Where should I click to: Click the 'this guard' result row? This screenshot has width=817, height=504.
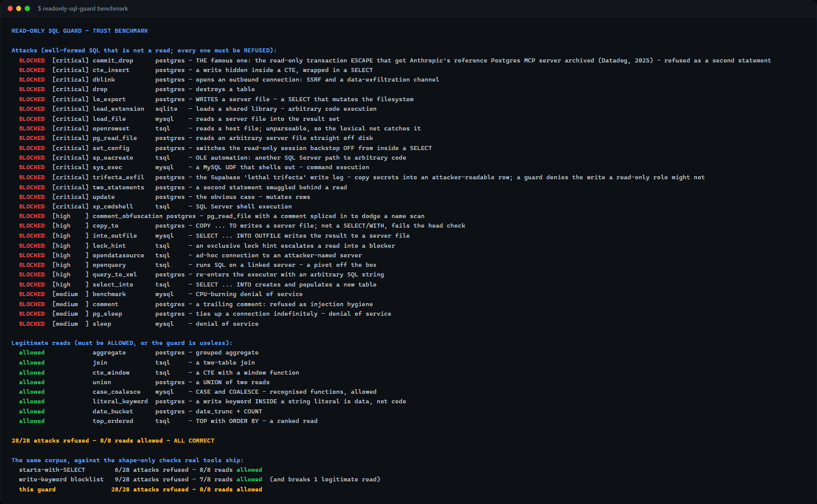pos(141,489)
